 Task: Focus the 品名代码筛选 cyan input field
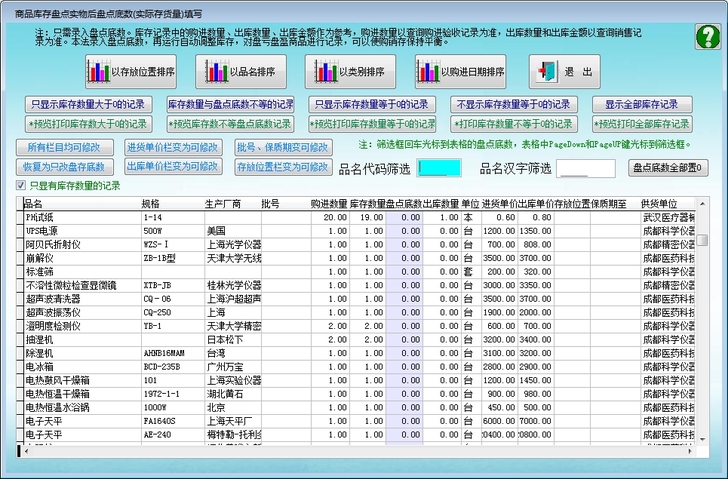439,168
